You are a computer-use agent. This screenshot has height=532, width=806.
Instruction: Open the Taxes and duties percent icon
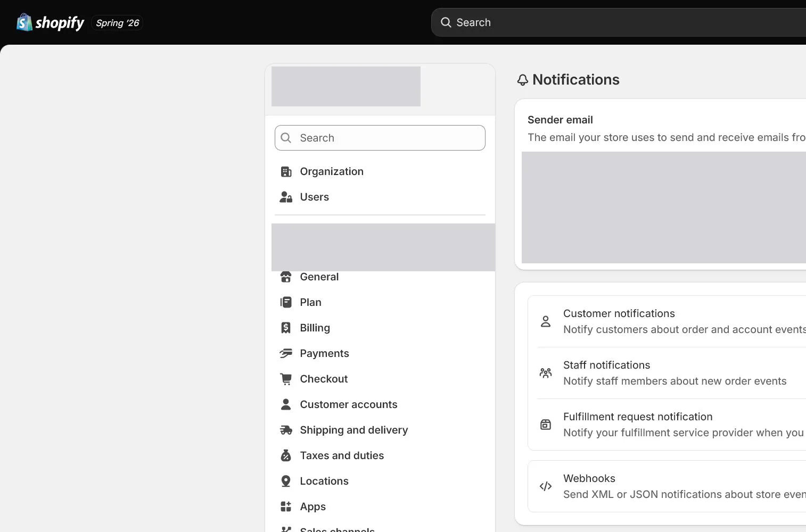point(286,455)
